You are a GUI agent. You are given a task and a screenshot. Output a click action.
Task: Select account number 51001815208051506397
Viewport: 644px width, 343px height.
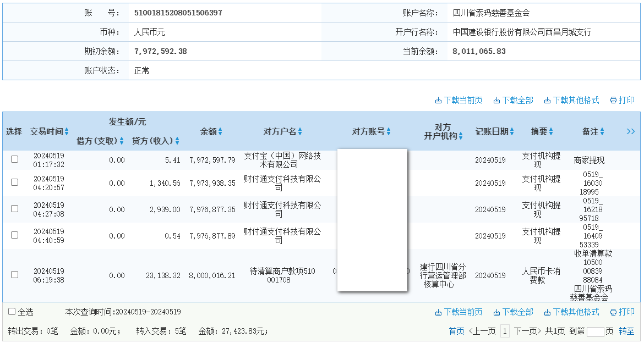point(178,13)
